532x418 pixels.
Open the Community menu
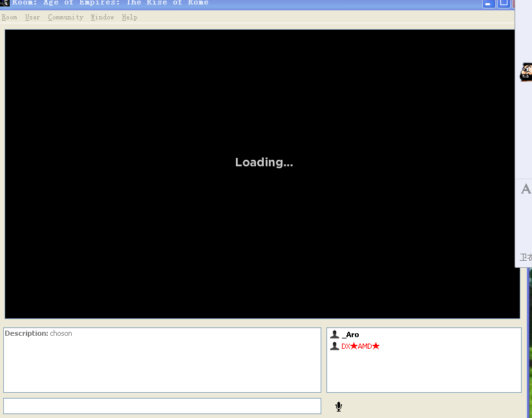pyautogui.click(x=65, y=17)
